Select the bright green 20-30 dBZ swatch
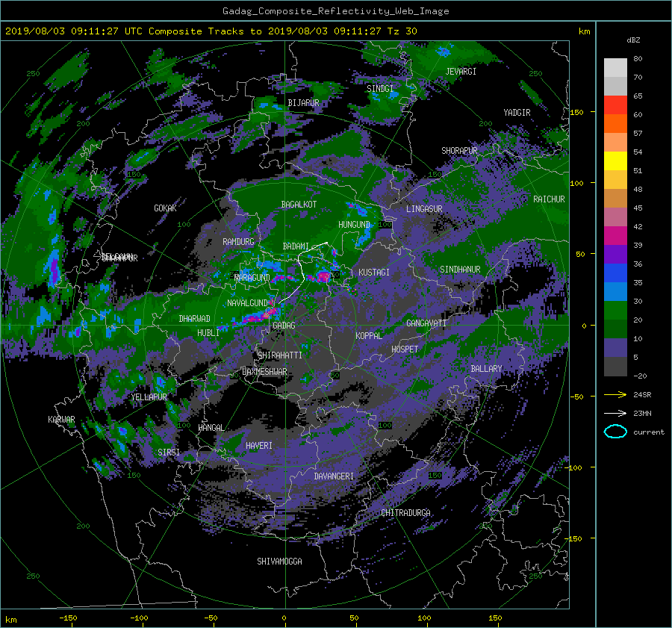Viewport: 672px width, 628px height. click(615, 311)
